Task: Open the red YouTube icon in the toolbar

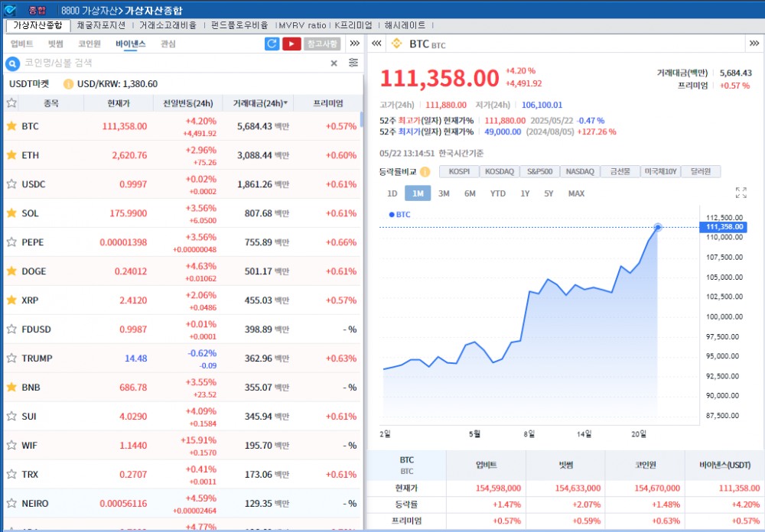Action: (x=291, y=44)
